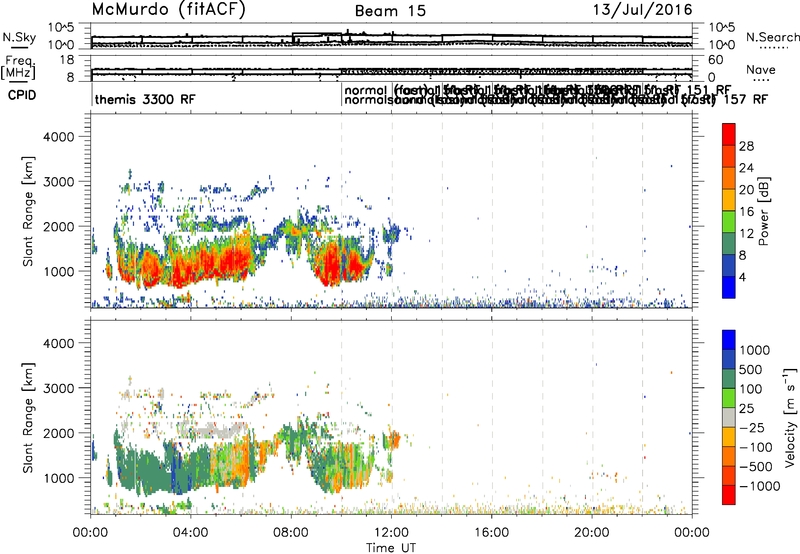Click the 12:00 time axis label
The height and width of the screenshot is (554, 800).
pos(391,533)
